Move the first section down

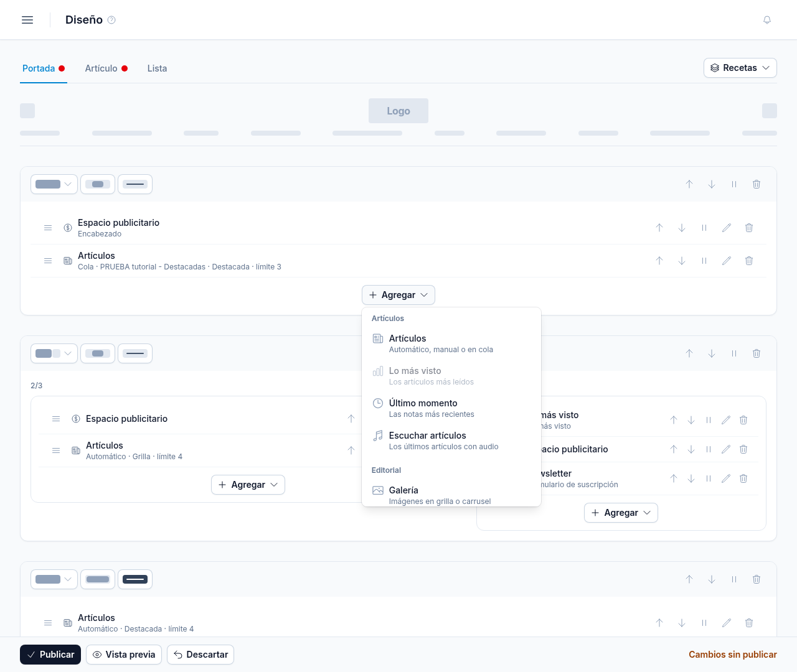click(712, 184)
